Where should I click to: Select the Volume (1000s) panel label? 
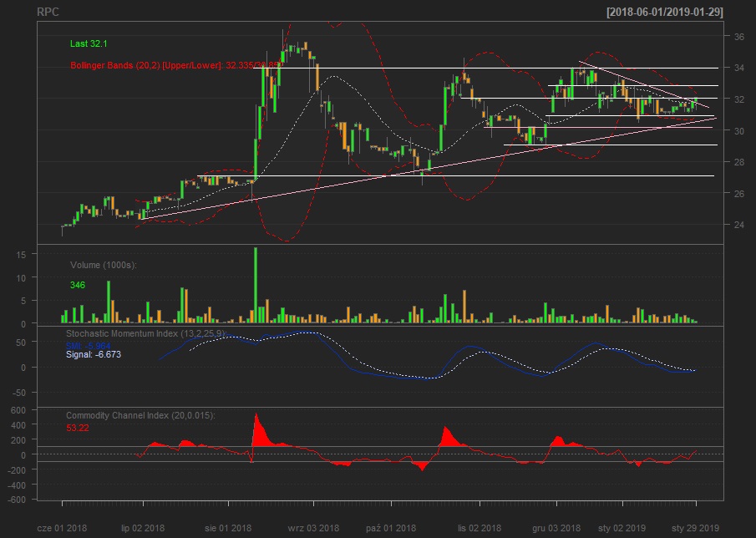[104, 265]
